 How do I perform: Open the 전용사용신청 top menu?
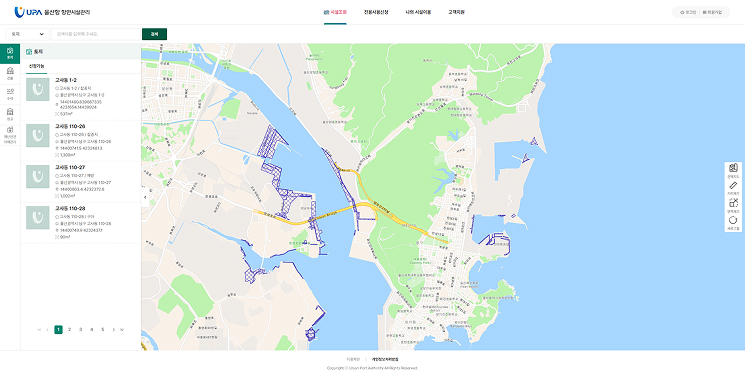tap(376, 12)
